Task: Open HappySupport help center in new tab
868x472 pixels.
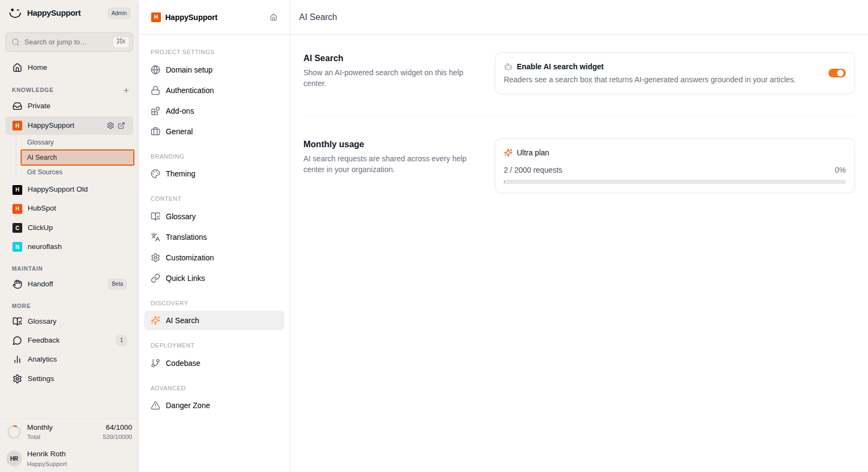Action: [121, 126]
